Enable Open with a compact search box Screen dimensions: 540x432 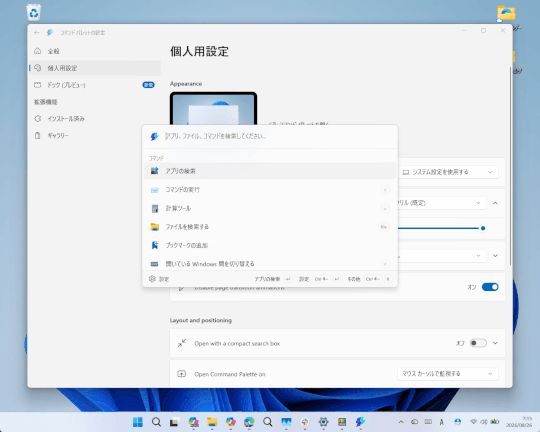pos(478,343)
